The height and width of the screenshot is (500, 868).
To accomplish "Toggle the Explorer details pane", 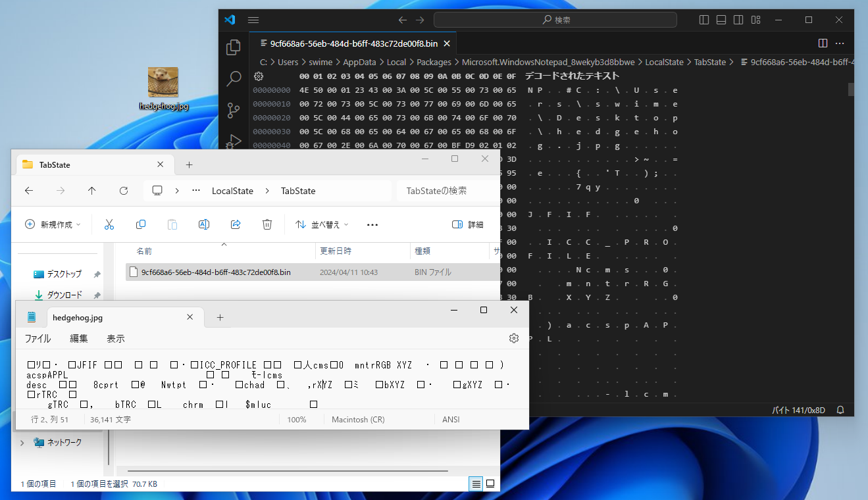I will click(x=468, y=224).
